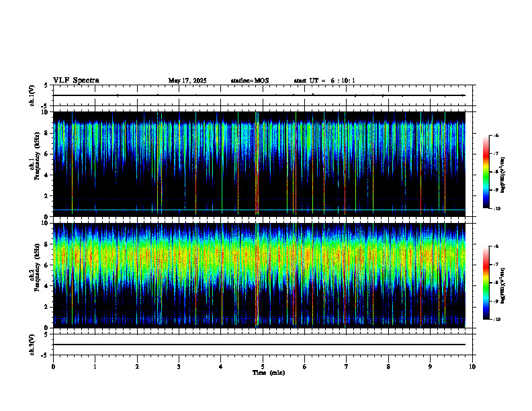Click the ch.1 spectrogram color scale bar

[x=486, y=172]
